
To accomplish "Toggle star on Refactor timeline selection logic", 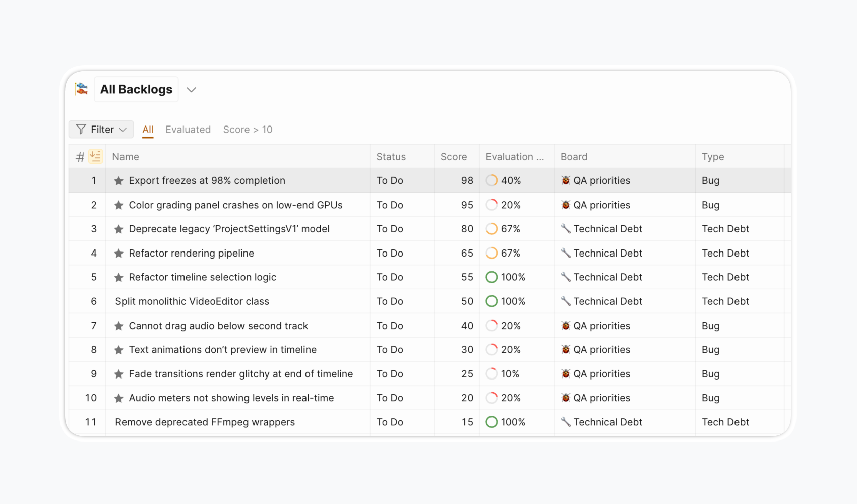I will point(119,277).
